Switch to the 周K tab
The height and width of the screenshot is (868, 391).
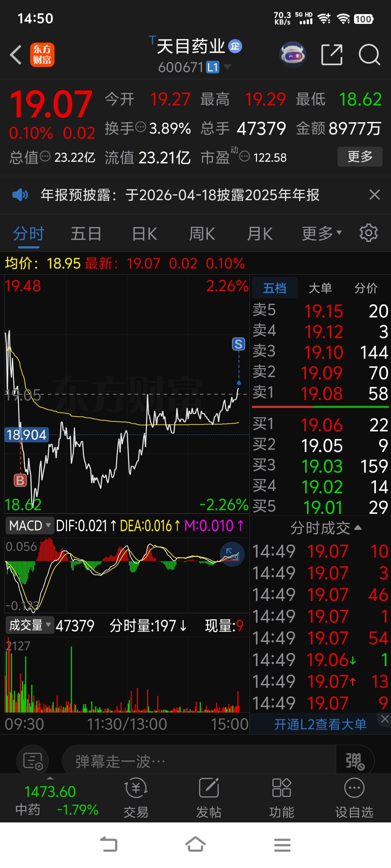(x=202, y=233)
